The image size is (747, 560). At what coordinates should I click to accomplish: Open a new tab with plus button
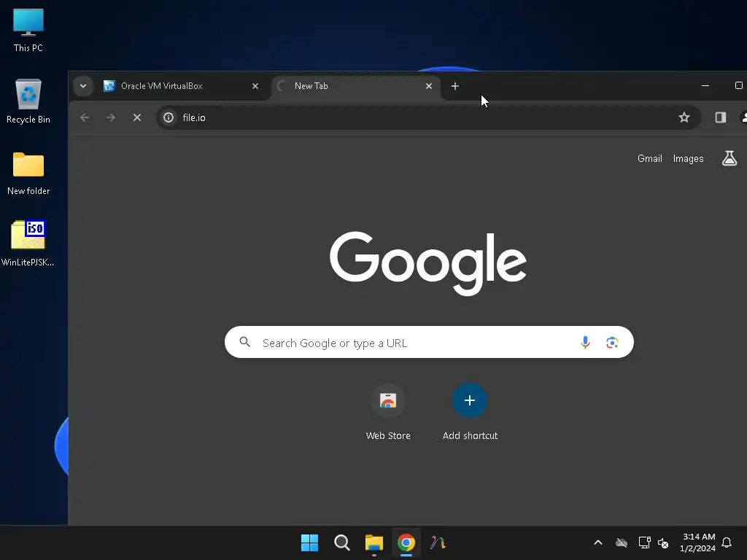click(455, 86)
